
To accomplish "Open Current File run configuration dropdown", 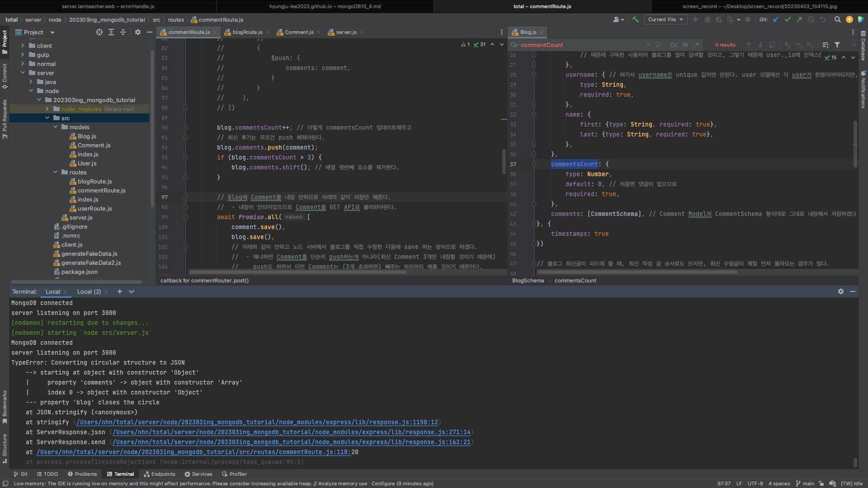I will tap(666, 19).
